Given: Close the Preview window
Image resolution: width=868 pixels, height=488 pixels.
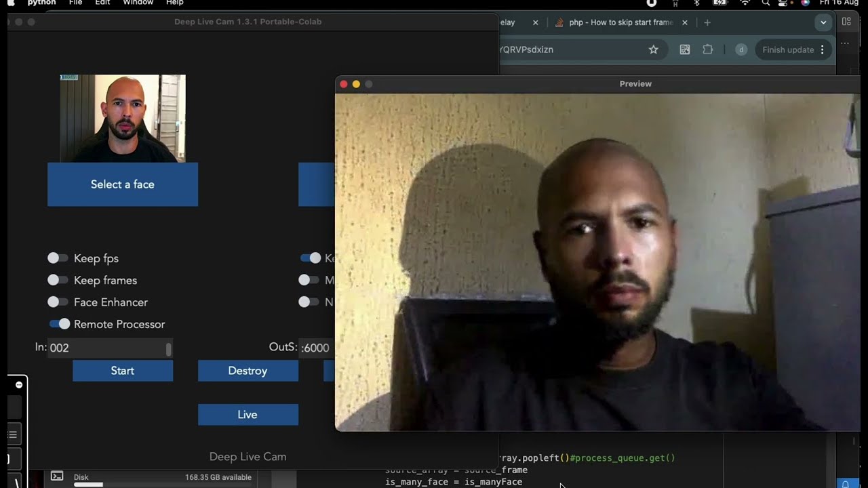Looking at the screenshot, I should pos(344,84).
